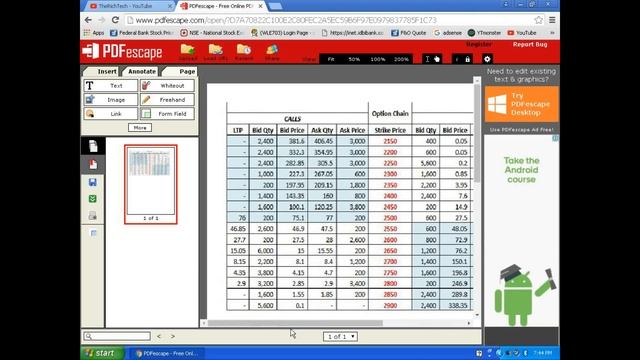Show more bookmarks with chevron
The image size is (640, 360).
pos(552,33)
